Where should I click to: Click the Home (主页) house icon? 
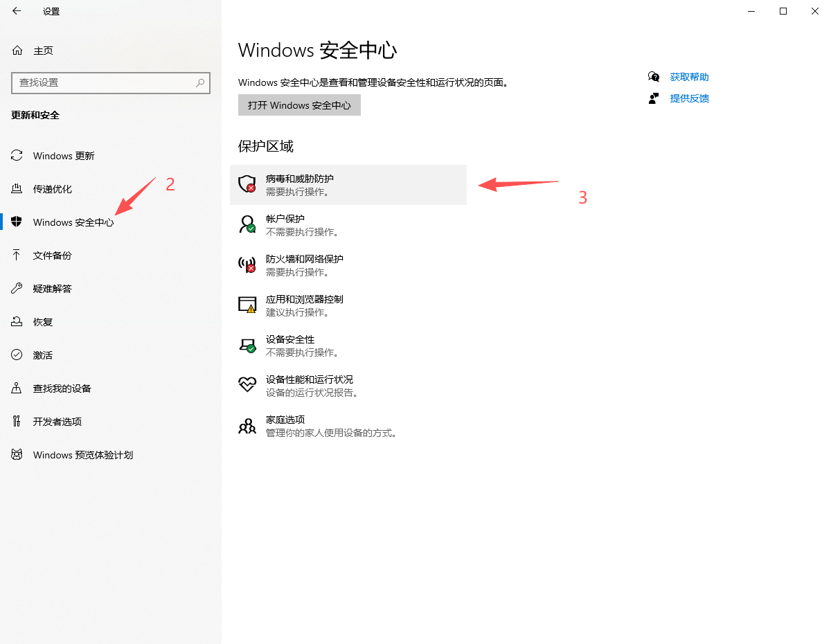[x=17, y=51]
